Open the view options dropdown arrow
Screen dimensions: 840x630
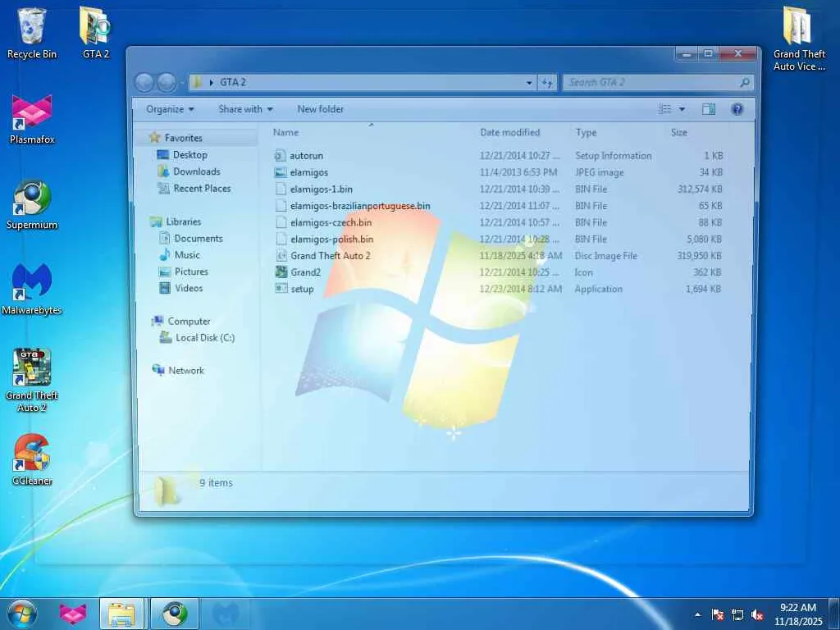coord(682,109)
